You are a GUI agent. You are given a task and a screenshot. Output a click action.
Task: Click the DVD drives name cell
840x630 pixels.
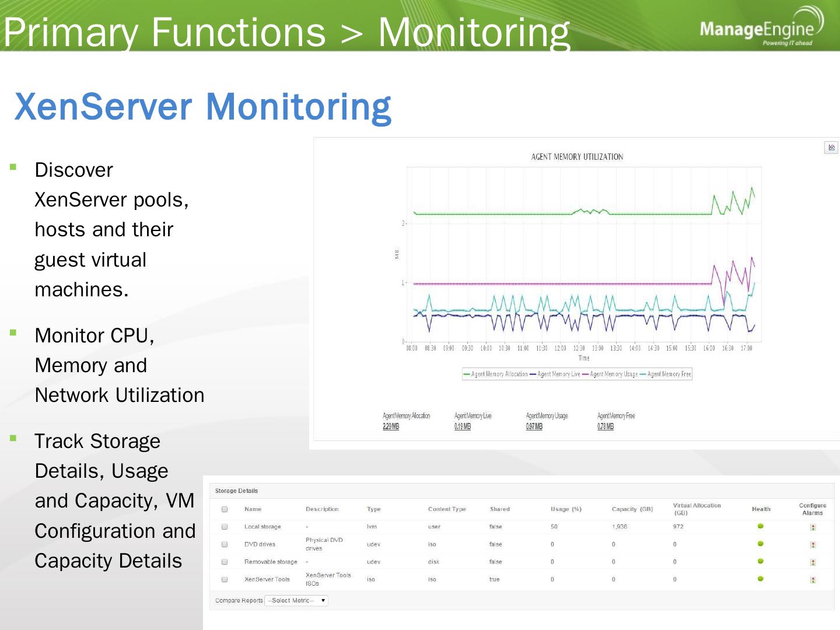260,544
